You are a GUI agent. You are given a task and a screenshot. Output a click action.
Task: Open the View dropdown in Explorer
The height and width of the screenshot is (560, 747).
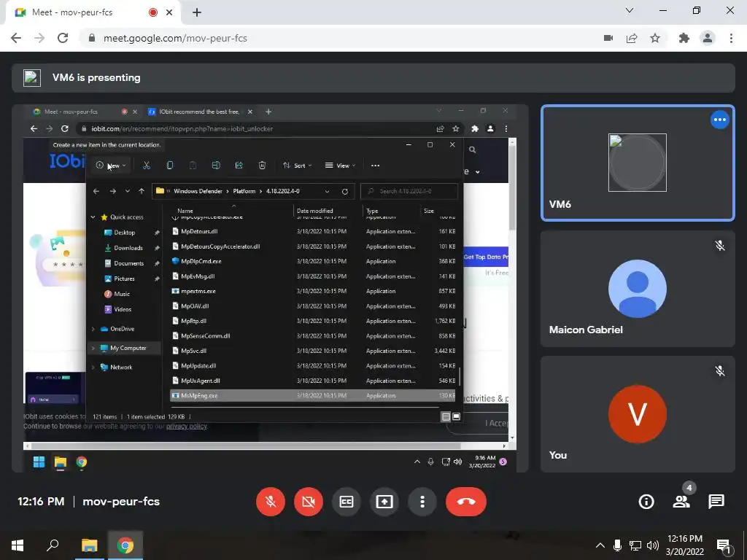(x=340, y=166)
